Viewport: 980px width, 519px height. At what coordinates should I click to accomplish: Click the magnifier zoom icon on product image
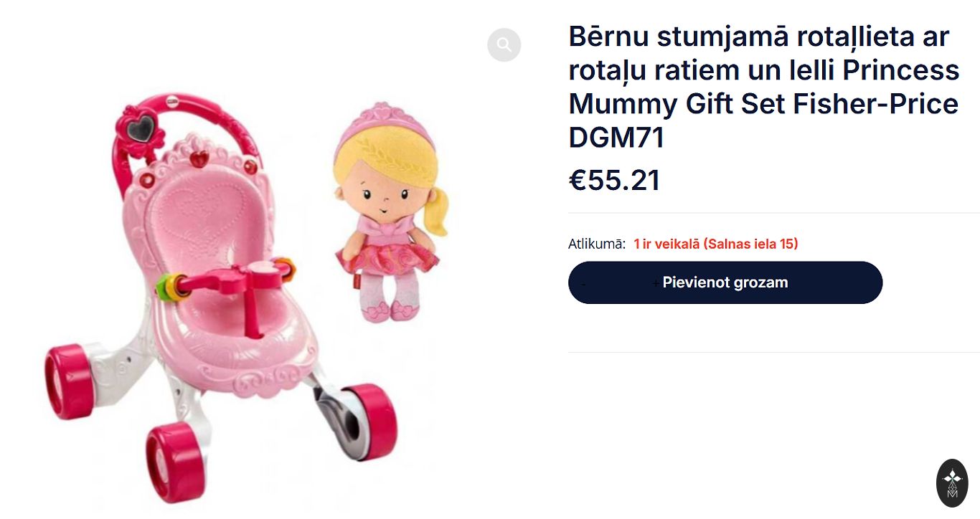point(504,45)
